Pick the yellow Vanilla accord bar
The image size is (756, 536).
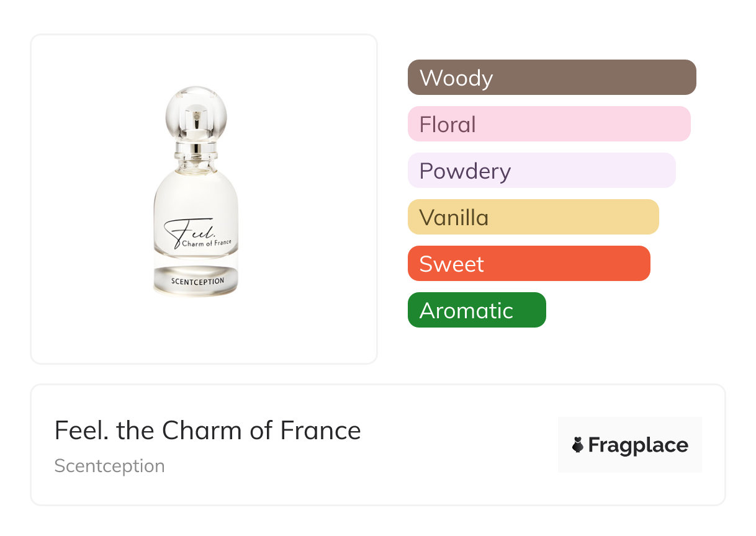(533, 217)
